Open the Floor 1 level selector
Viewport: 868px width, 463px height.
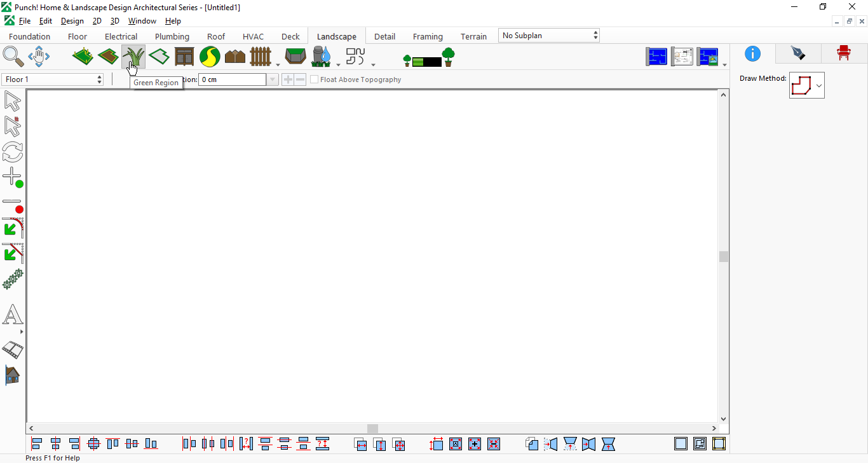tap(53, 79)
